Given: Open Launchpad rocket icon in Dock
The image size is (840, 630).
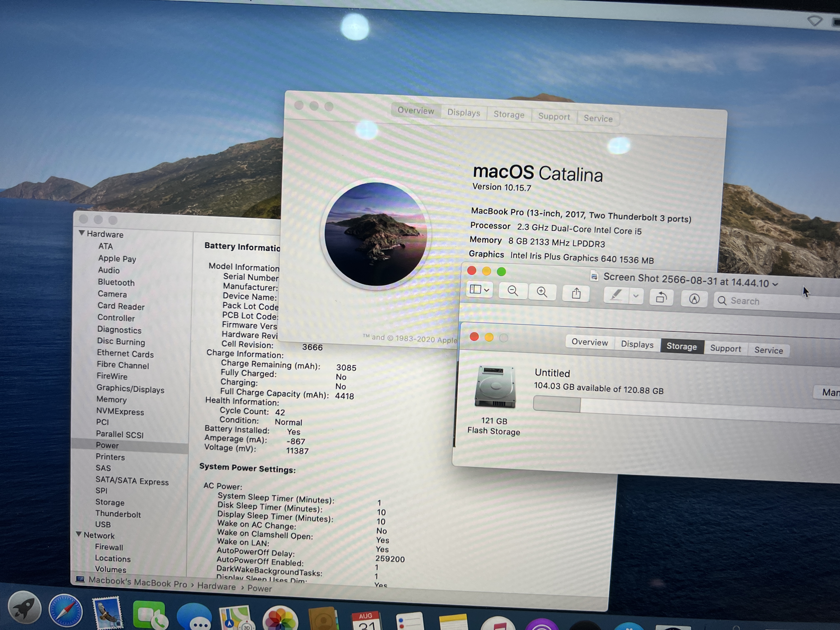Looking at the screenshot, I should (x=25, y=607).
